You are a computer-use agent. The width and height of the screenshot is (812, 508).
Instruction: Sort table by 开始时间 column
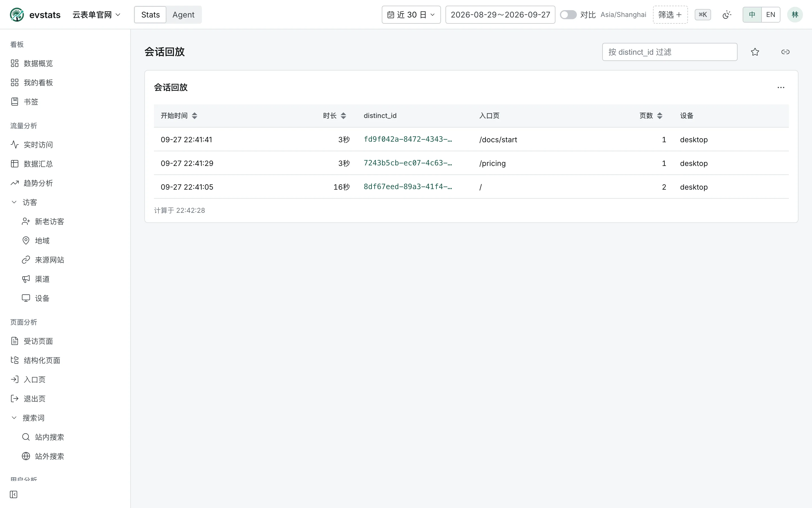click(179, 116)
